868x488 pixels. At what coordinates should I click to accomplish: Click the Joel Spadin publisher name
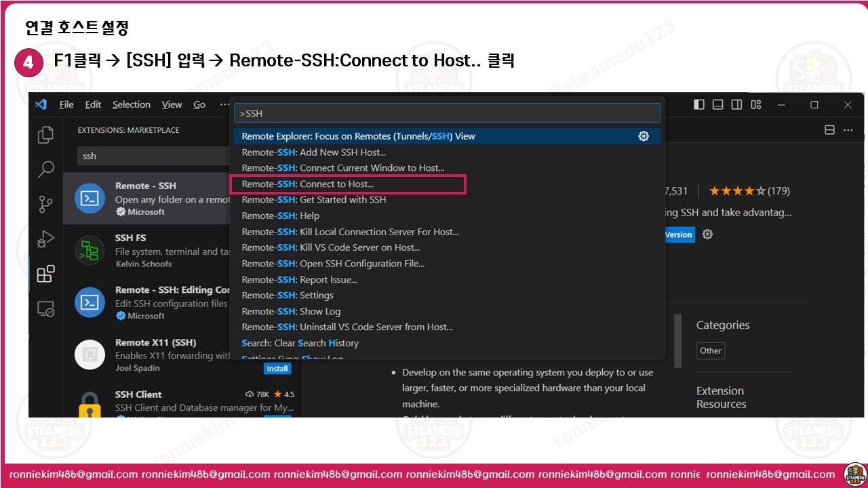click(x=138, y=368)
